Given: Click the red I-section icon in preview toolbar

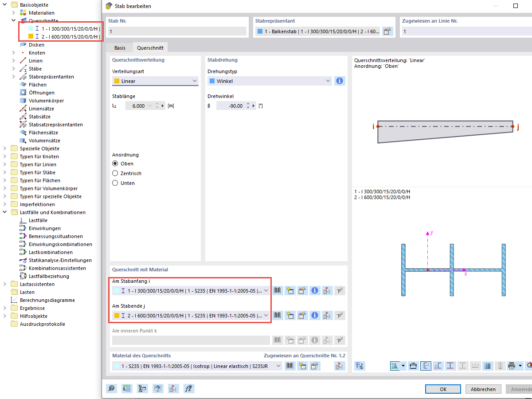Looking at the screenshot, I should [x=450, y=366].
